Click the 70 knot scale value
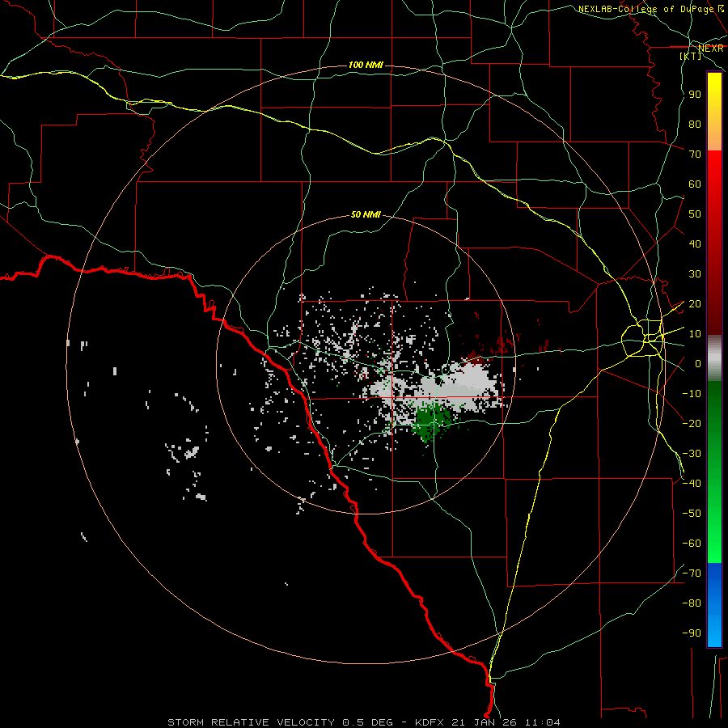 (695, 154)
